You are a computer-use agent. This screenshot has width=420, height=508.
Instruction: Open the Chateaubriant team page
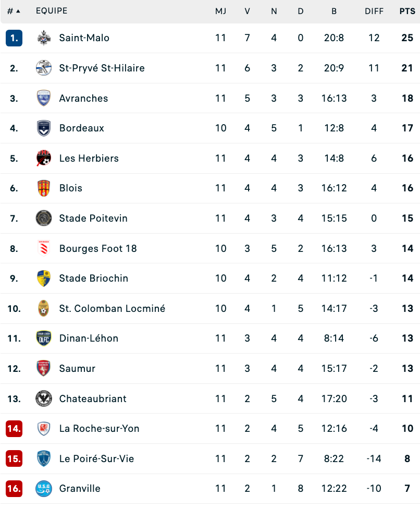[93, 399]
